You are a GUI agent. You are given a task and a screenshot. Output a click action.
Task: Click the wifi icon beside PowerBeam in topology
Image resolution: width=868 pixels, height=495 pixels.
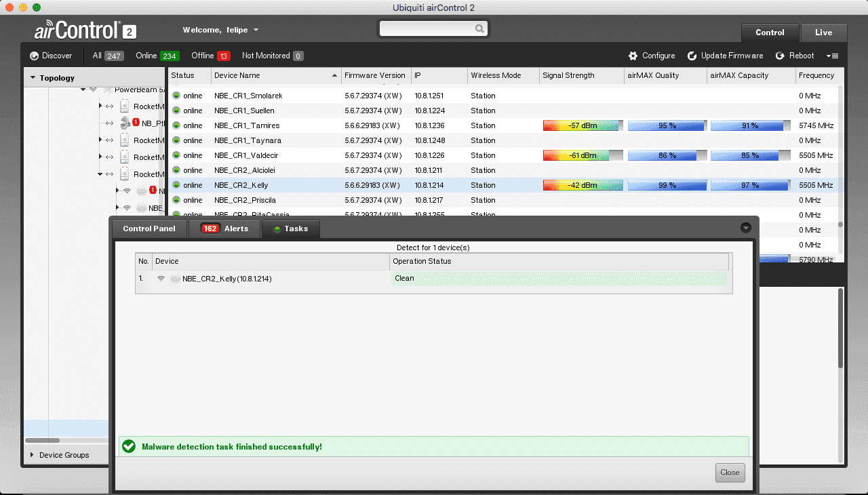pos(93,90)
